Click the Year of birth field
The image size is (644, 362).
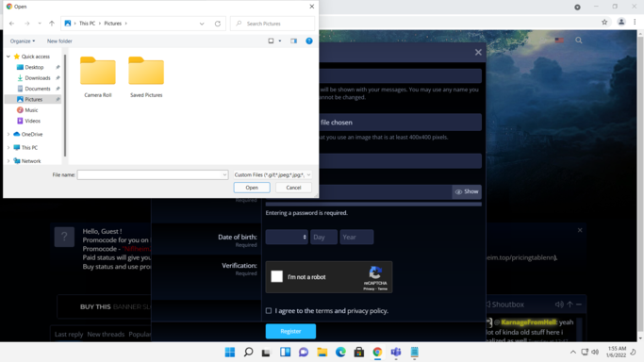(356, 237)
